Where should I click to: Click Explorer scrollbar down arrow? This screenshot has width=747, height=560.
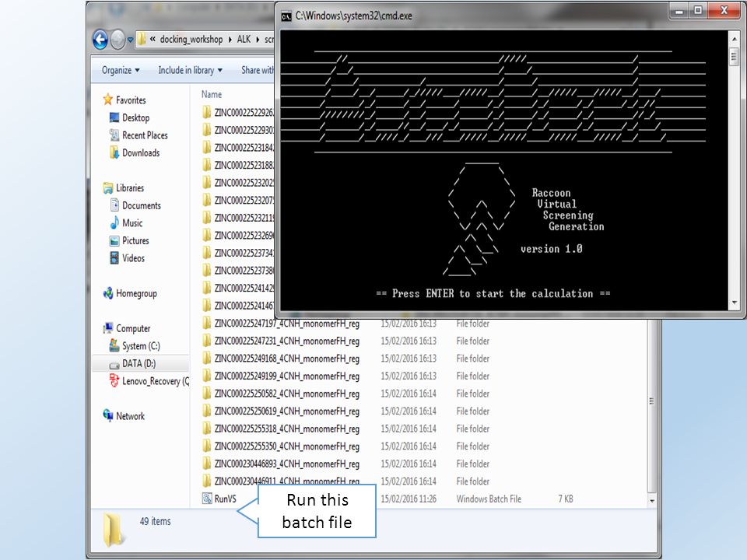(x=652, y=501)
